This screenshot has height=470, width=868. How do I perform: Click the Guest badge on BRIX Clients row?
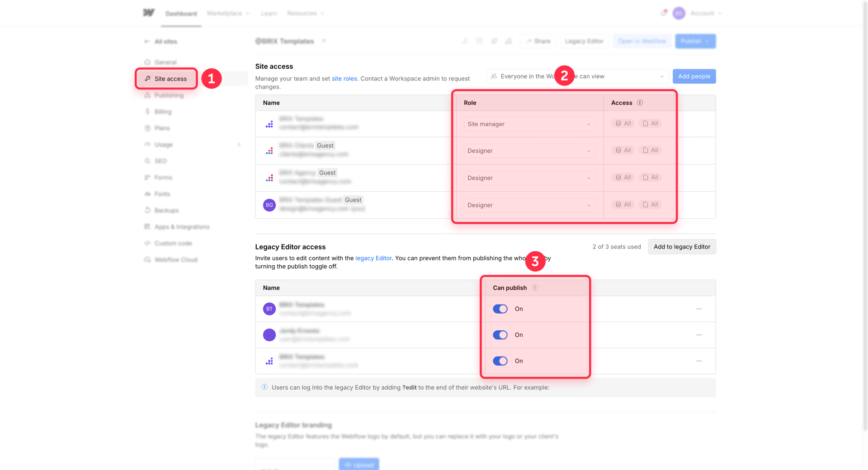click(325, 146)
